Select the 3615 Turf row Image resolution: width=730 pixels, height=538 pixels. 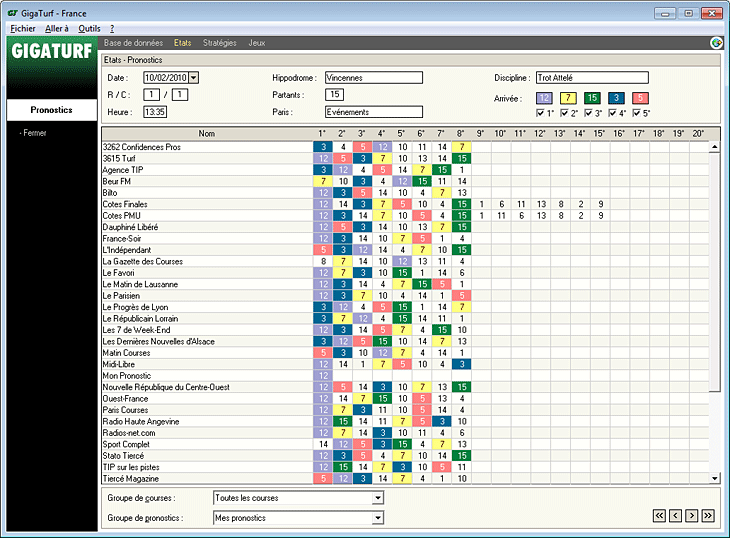pyautogui.click(x=405, y=159)
